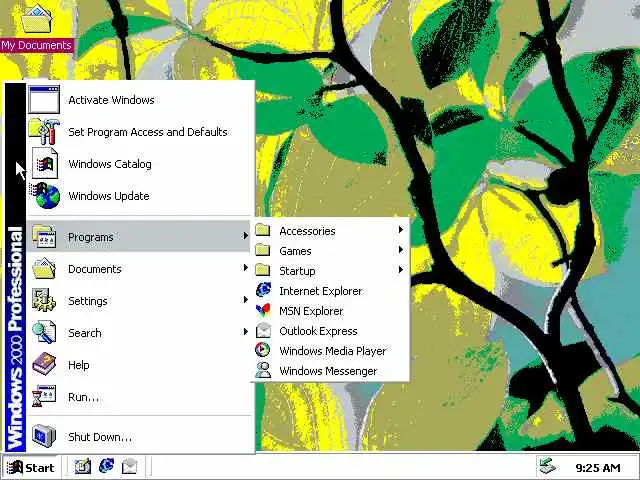
Task: Click Show Desktop icon in Quick Launch
Action: pyautogui.click(x=83, y=466)
